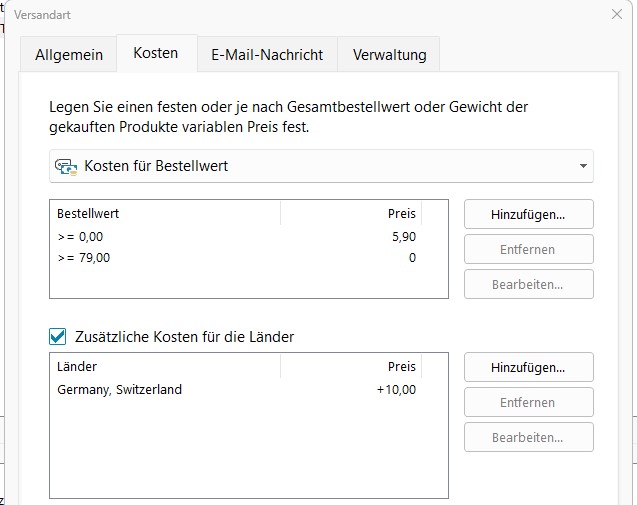The height and width of the screenshot is (505, 637).
Task: Switch to the Allgemein tab
Action: pos(69,55)
